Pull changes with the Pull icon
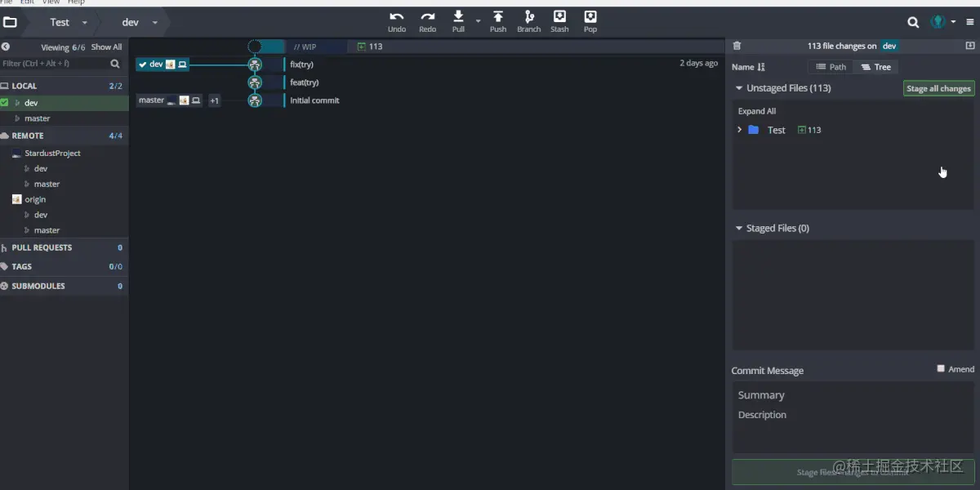 pos(458,16)
